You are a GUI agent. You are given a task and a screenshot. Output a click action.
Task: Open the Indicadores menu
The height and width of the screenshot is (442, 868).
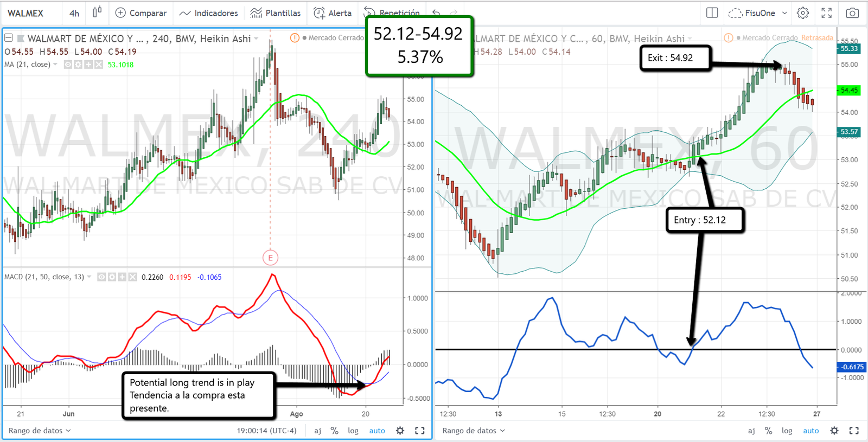tap(208, 13)
